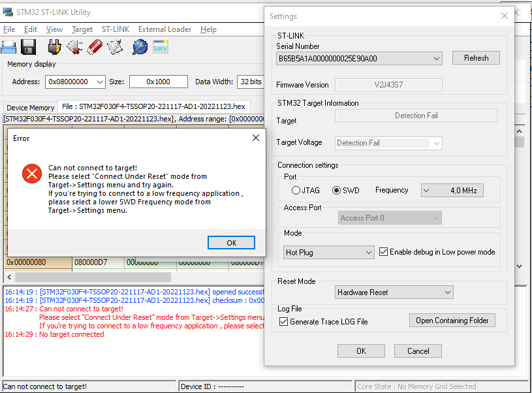
Task: Click the SWV viewer icon
Action: [x=160, y=47]
